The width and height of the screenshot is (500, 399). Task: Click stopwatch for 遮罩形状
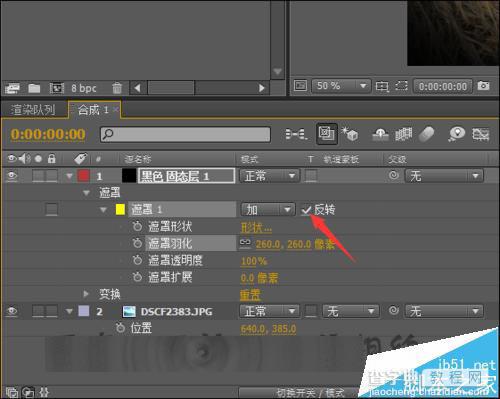[137, 226]
